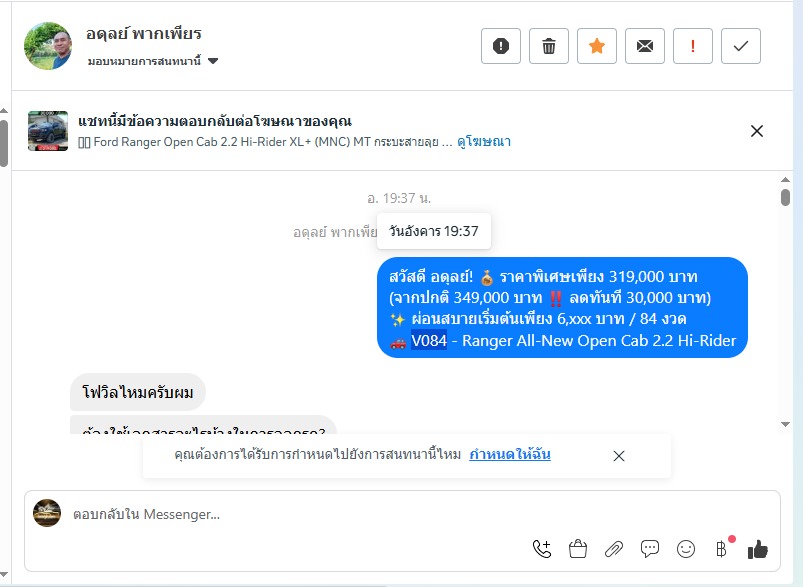Screen dimensions: 803x587
Task: Mark the conversation as spam with the exclamation circle icon
Action: click(501, 46)
